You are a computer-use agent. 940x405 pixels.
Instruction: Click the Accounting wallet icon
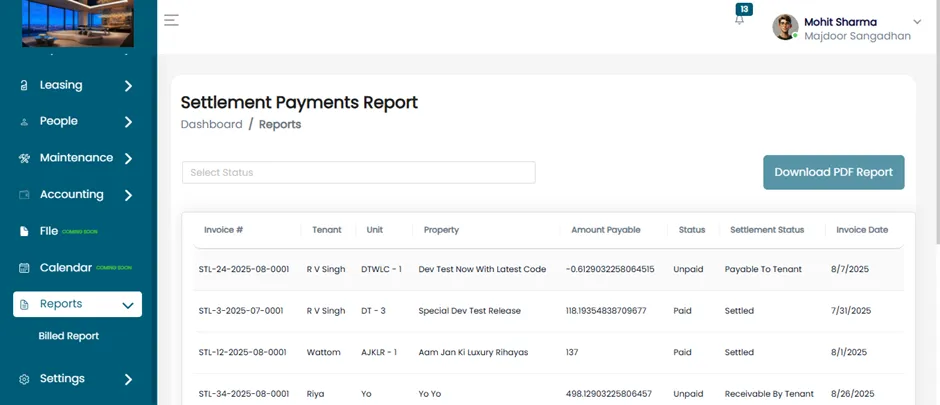coord(24,195)
